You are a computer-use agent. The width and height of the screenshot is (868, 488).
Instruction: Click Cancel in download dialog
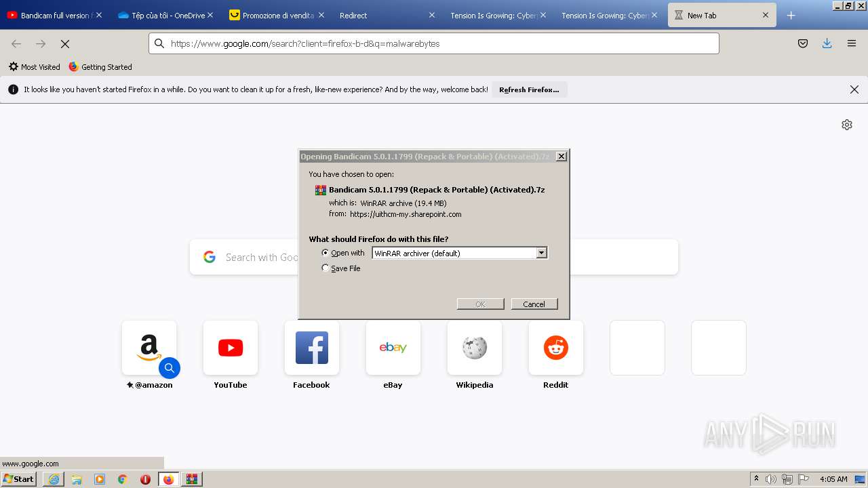pyautogui.click(x=534, y=304)
